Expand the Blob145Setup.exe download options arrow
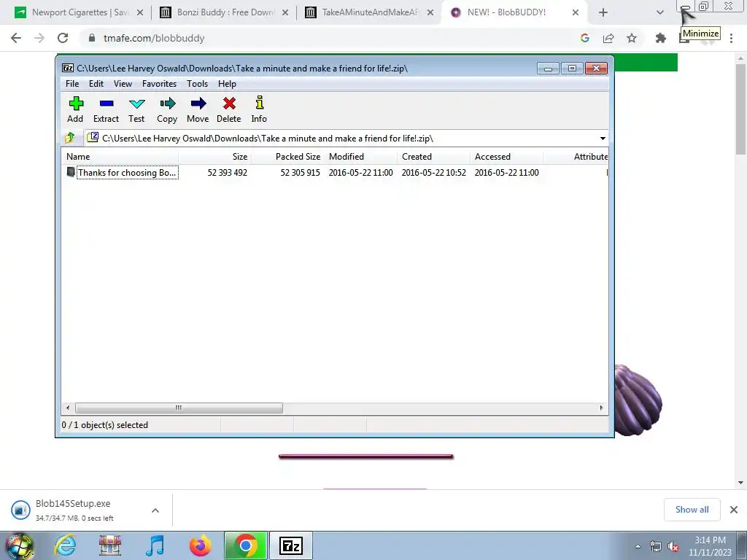 tap(155, 510)
